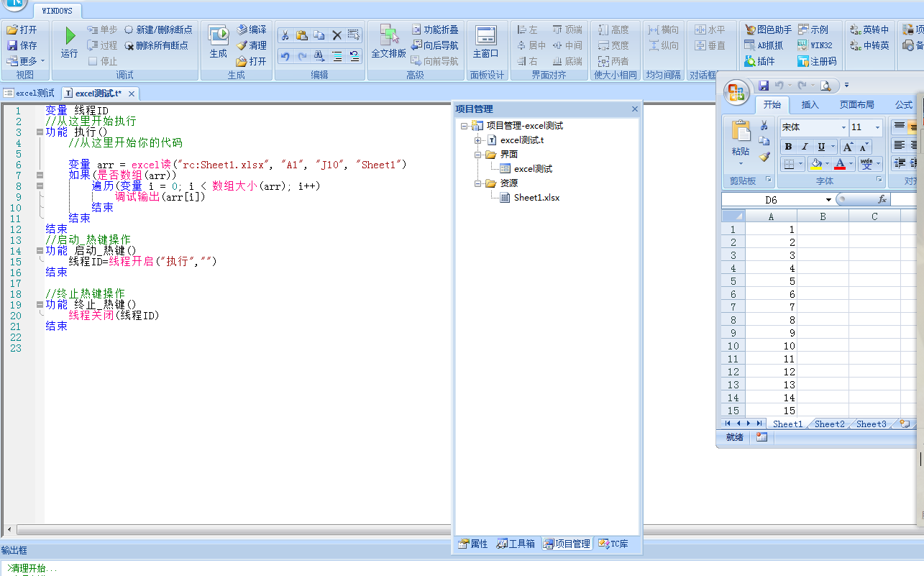Select the Sheet2 worksheet tab in Excel
Viewport: 924px width, 576px height.
point(829,424)
